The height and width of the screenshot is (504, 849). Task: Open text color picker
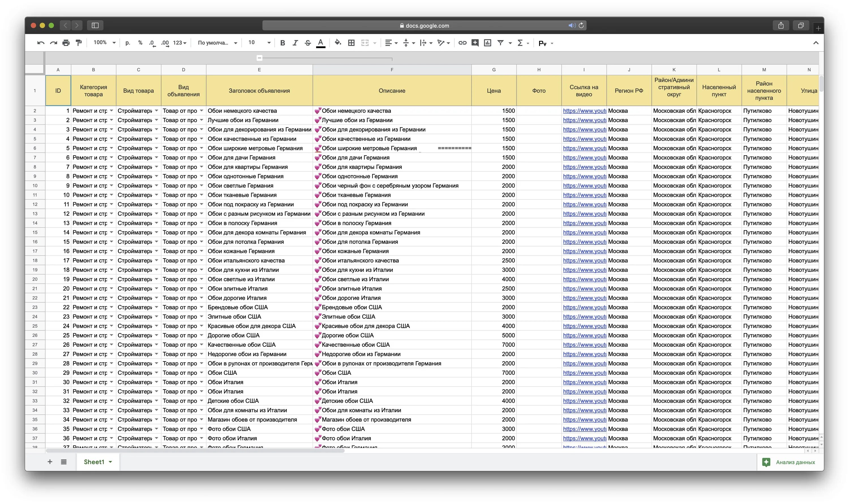click(x=320, y=43)
